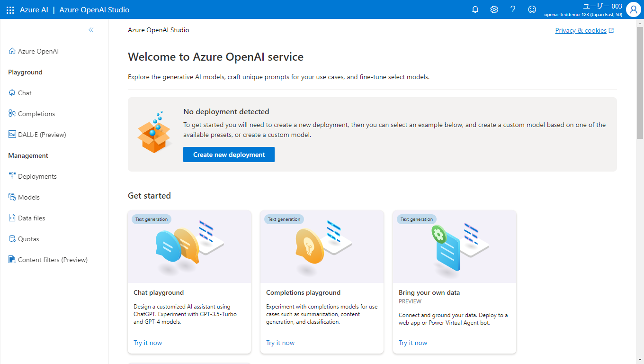
Task: Click Text generation tag on Completions card
Action: click(x=284, y=219)
